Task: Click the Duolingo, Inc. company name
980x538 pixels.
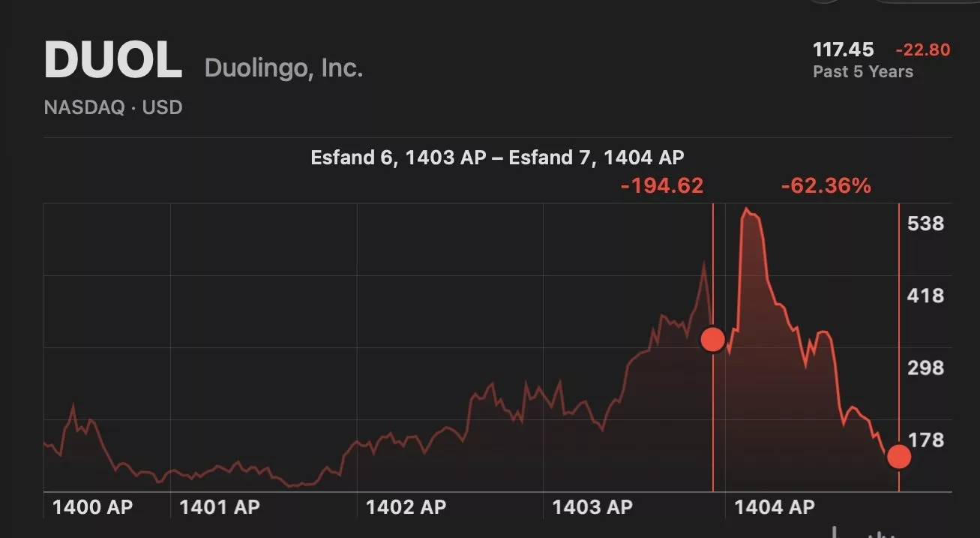Action: (x=283, y=68)
